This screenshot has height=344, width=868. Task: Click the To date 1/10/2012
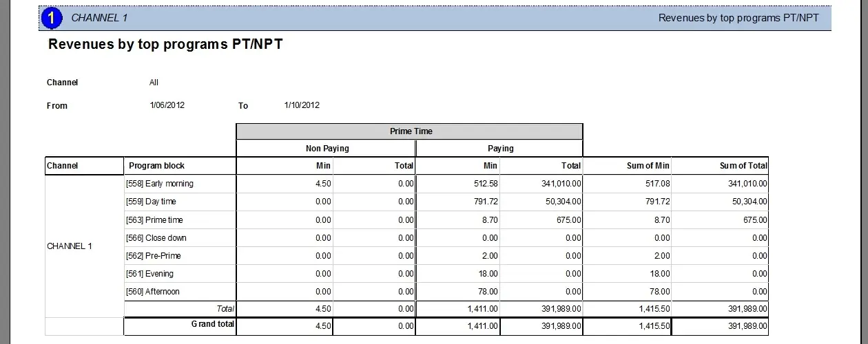tap(302, 105)
